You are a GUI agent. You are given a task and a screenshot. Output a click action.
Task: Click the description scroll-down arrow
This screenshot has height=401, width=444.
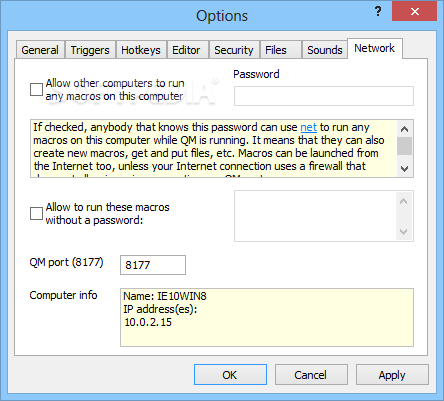(405, 169)
